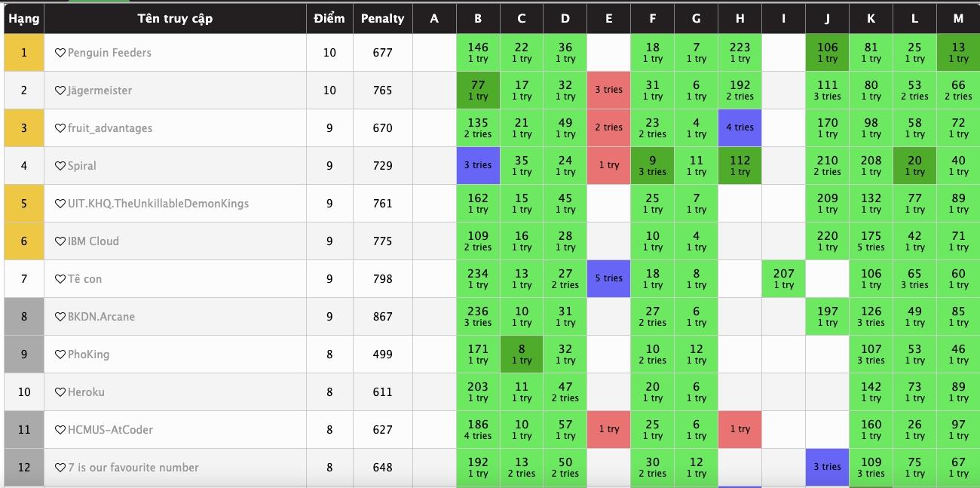The image size is (980, 488).
Task: Favorite IBM Cloud using heart icon
Action: click(60, 241)
